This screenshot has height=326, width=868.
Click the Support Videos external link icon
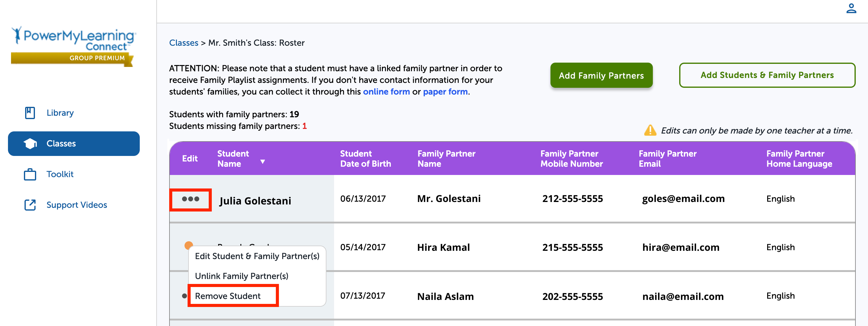click(30, 205)
